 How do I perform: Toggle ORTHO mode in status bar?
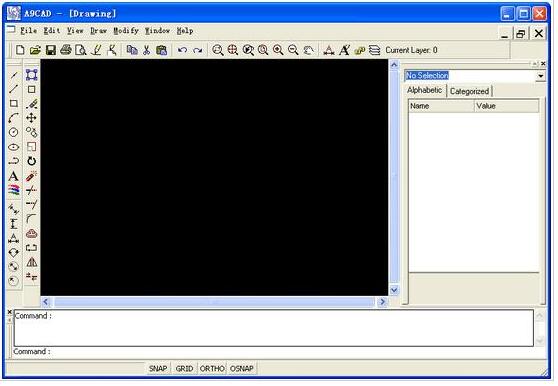coord(212,368)
